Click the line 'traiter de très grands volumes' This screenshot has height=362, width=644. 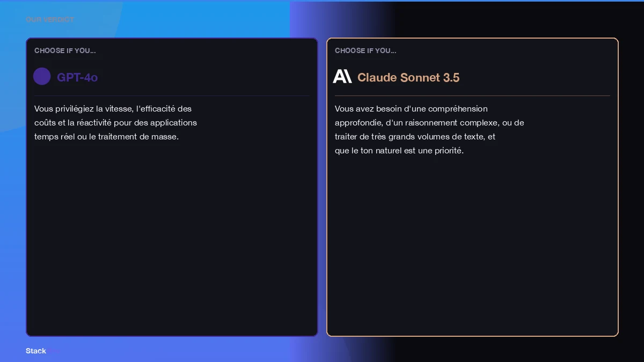click(x=415, y=137)
